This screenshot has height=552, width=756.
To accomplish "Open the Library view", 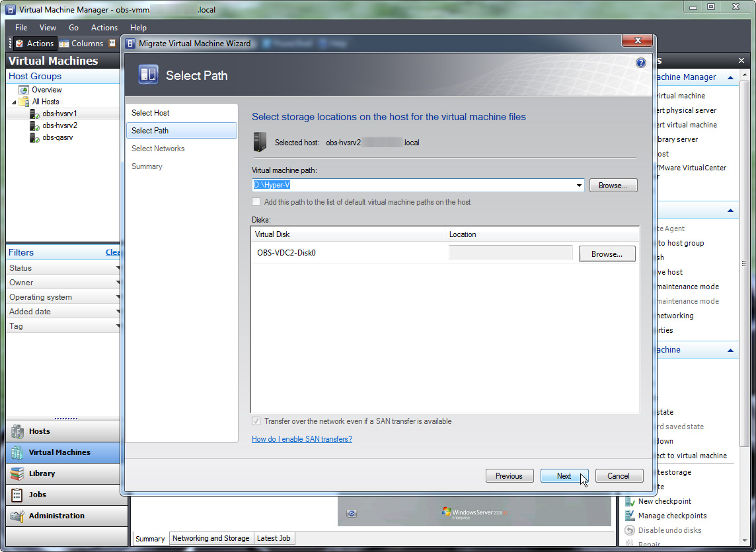I will (x=41, y=473).
